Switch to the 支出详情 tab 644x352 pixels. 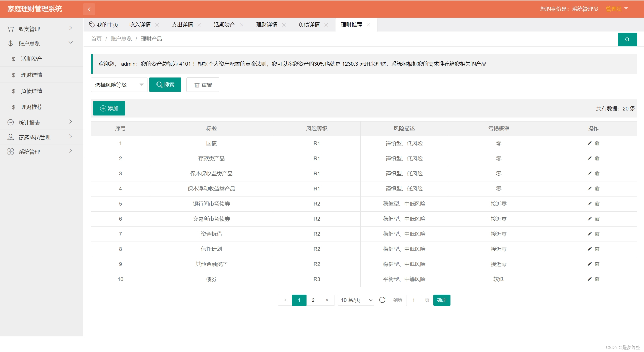point(182,25)
